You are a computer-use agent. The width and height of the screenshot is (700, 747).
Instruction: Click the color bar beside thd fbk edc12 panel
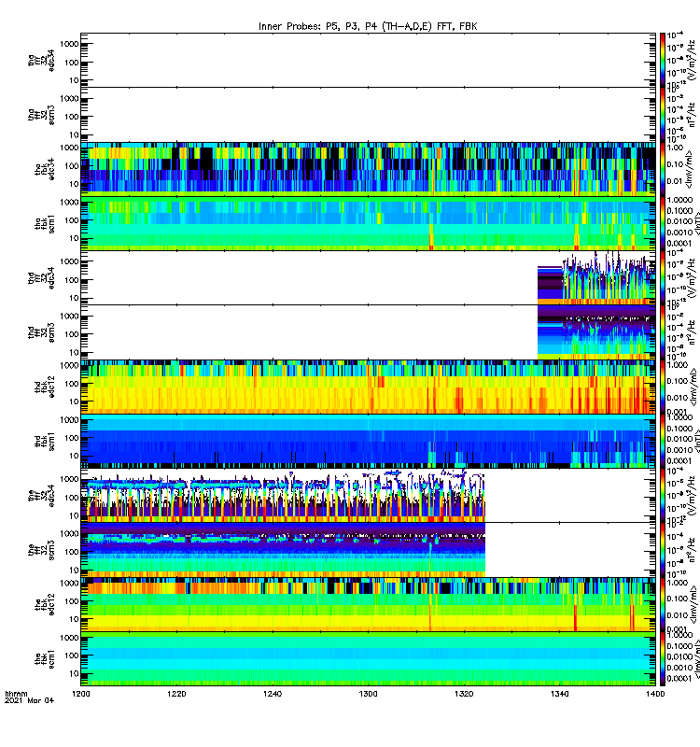pos(663,387)
